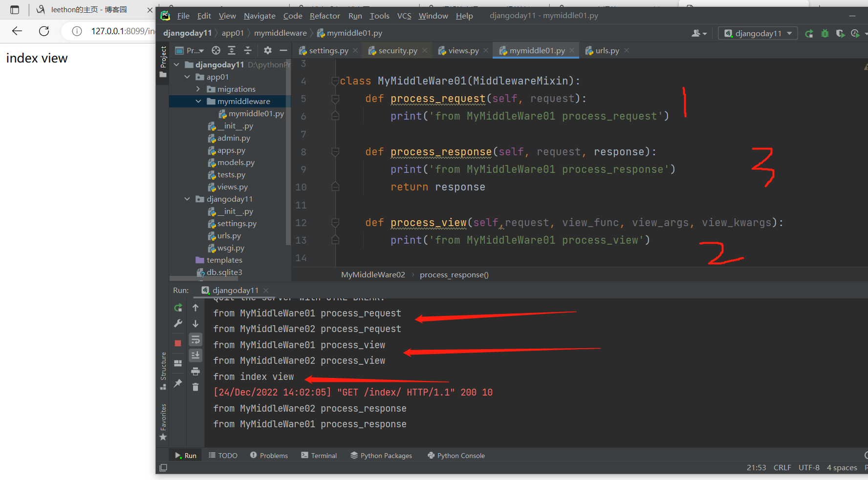
Task: Close the settings.py editor tab
Action: pyautogui.click(x=355, y=50)
